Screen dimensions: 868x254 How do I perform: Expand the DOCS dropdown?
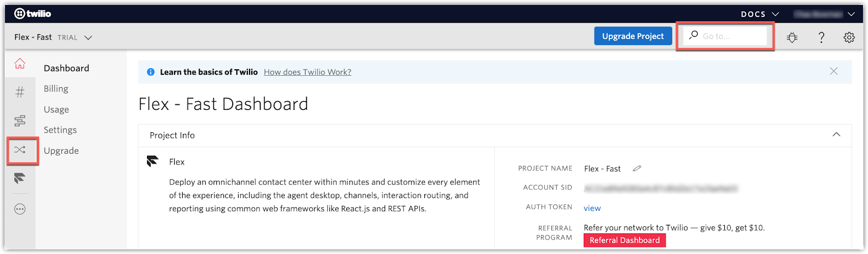tap(760, 14)
